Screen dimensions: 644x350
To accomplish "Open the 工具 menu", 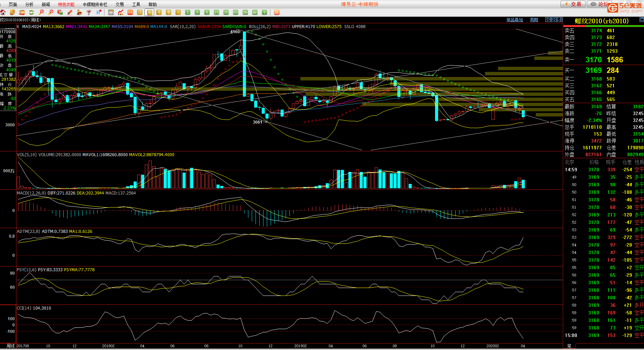I will pyautogui.click(x=136, y=4).
